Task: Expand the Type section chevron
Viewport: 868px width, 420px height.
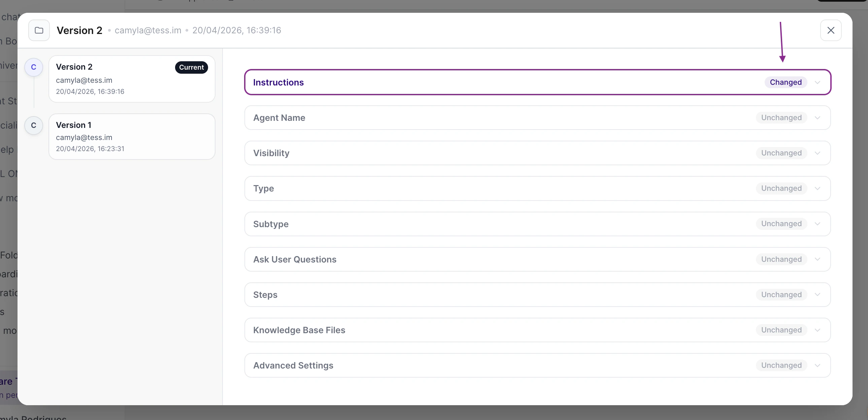Action: click(817, 188)
